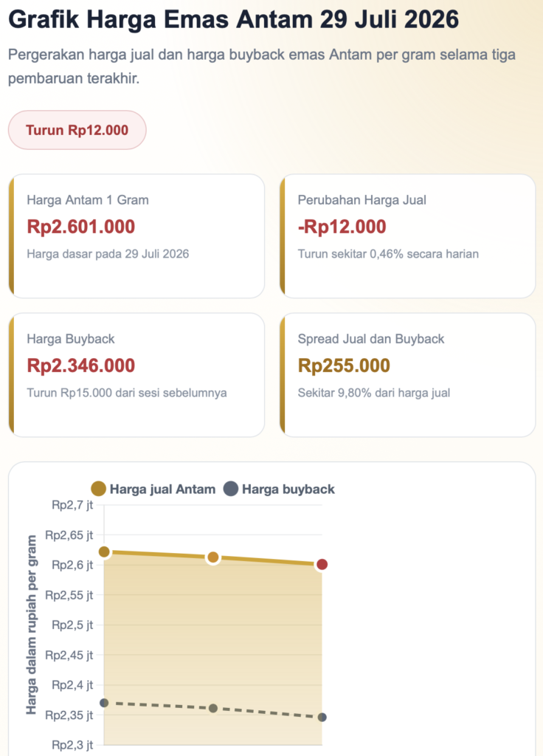Screen dimensions: 543x756
Task: Select the Harga Buyback card
Action: (x=136, y=375)
